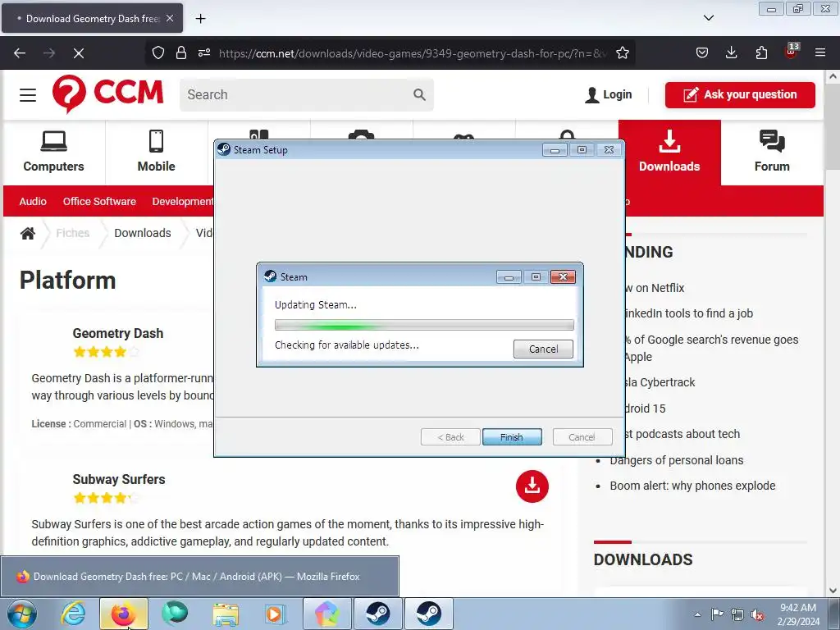Click the extension icon with badge 13
This screenshot has width=840, height=630.
point(792,52)
